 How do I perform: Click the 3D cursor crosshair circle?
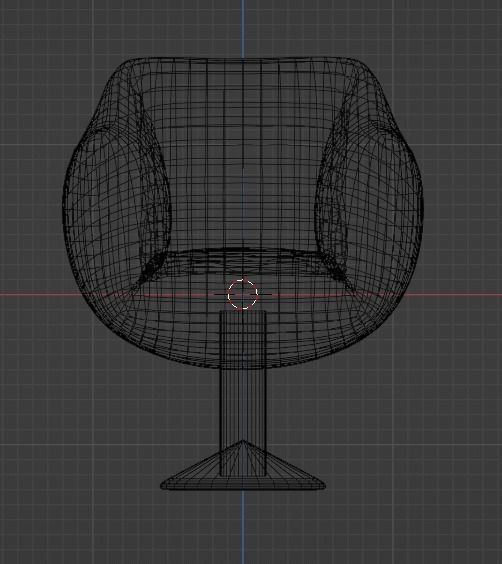pos(243,294)
